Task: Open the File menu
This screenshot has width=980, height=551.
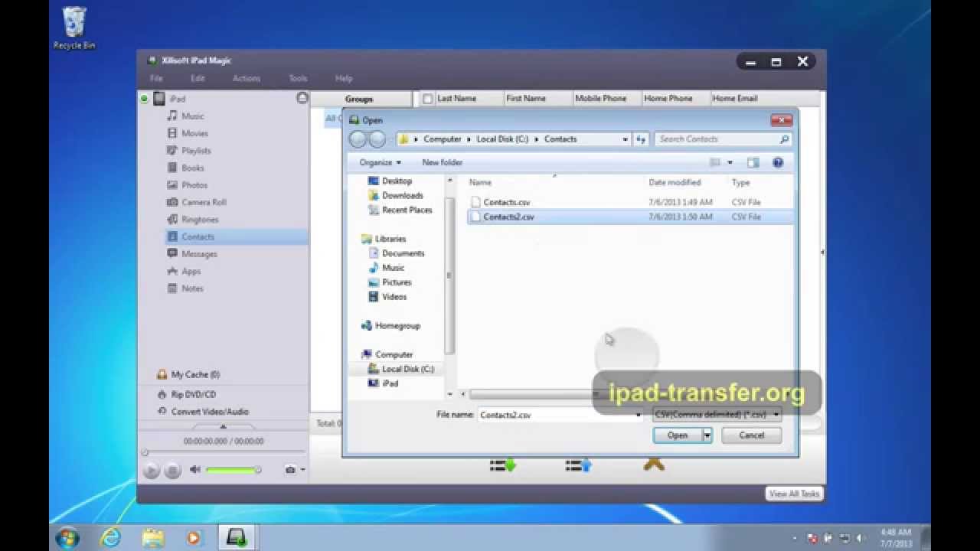Action: point(156,78)
